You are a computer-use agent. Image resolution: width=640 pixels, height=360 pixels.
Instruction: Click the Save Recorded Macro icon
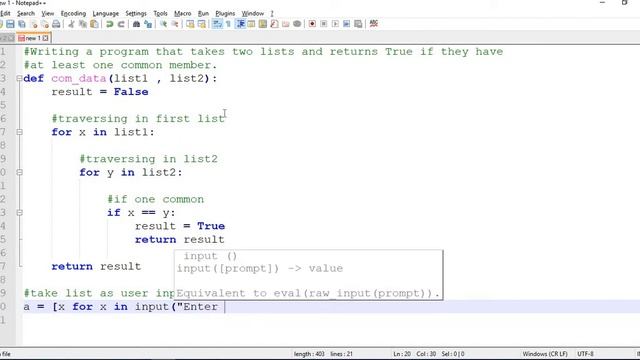[358, 24]
